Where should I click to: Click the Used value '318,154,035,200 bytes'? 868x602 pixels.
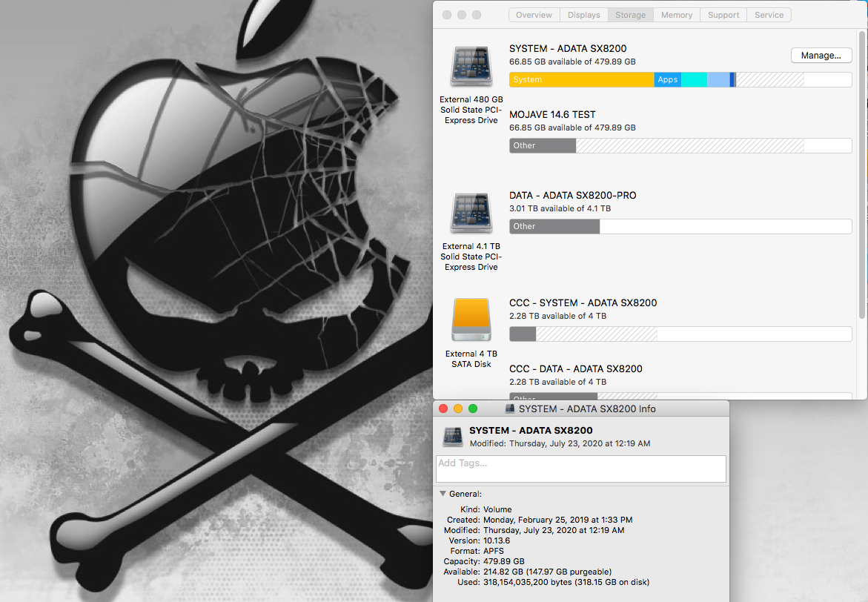528,582
